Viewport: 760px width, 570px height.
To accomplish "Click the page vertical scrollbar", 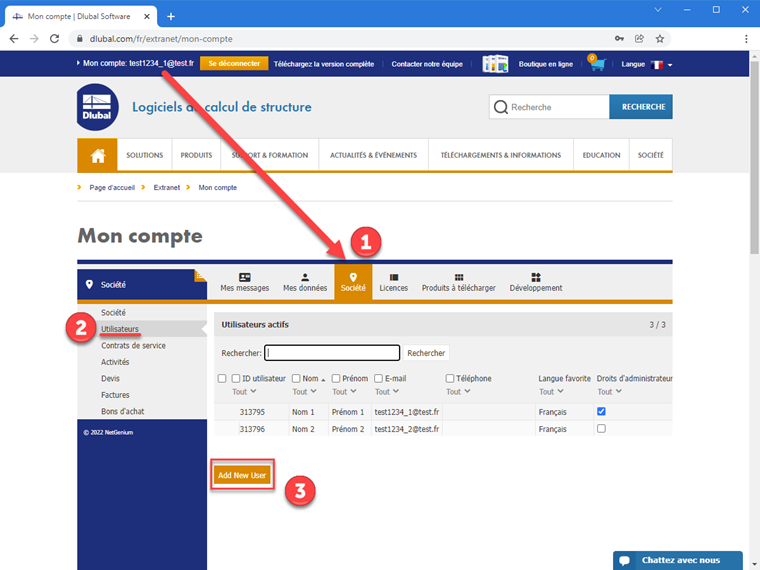I will [755, 158].
